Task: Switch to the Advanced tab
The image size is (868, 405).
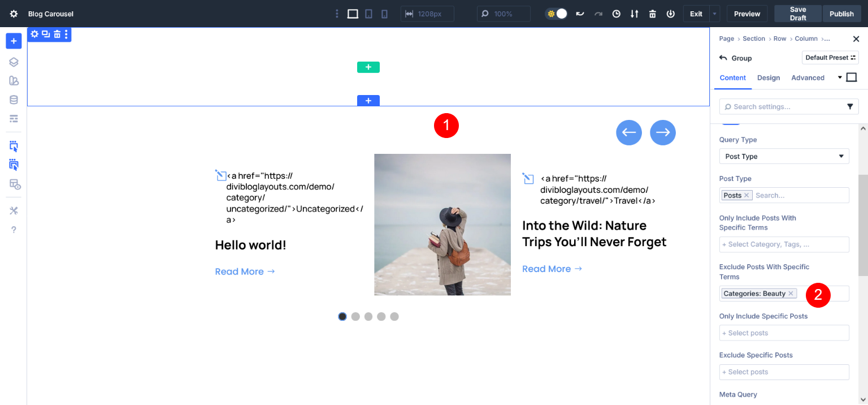Action: pyautogui.click(x=808, y=77)
